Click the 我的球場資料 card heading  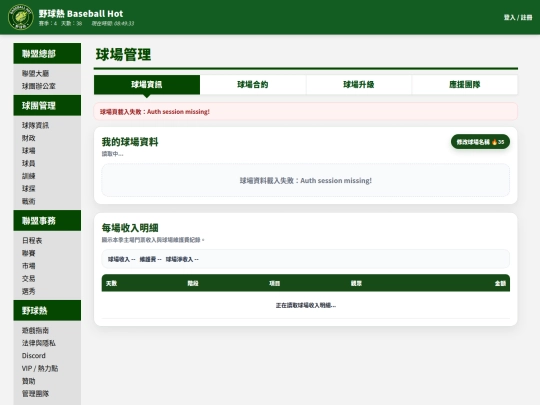pyautogui.click(x=130, y=142)
